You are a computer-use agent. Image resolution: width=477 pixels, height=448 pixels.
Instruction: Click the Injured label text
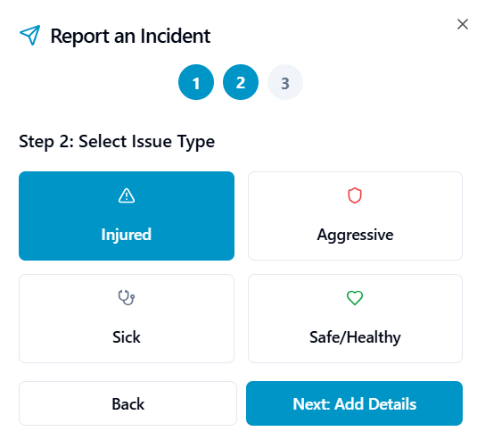[127, 235]
